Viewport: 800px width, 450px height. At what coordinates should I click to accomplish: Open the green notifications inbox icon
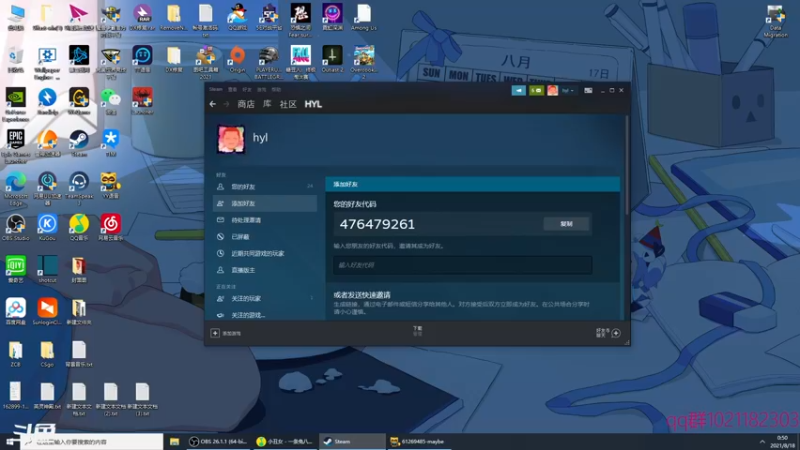click(x=536, y=90)
